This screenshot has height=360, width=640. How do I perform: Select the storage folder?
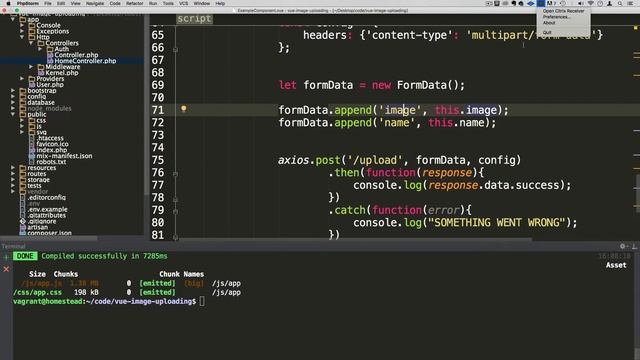(38, 180)
